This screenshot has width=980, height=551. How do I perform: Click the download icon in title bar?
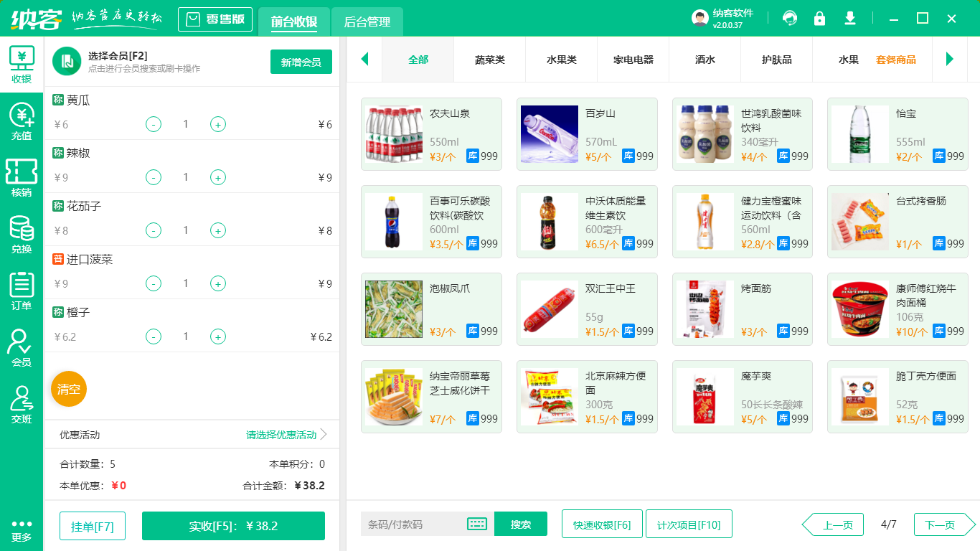[850, 19]
